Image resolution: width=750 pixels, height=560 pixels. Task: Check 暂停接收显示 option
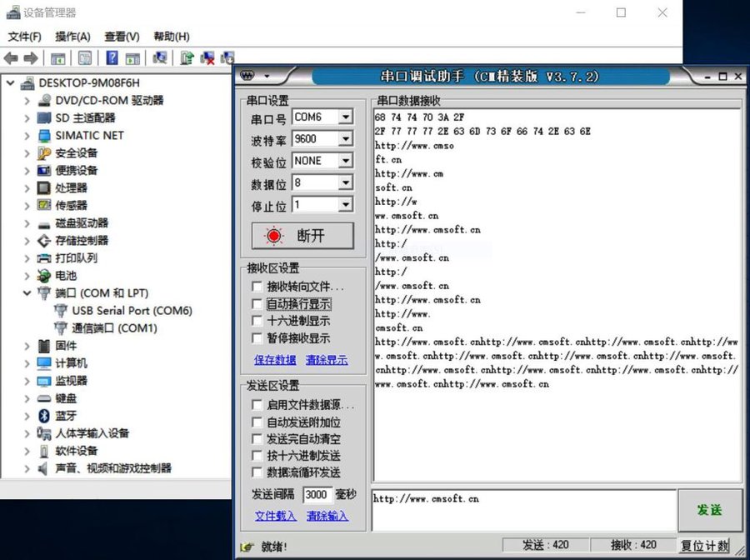[x=257, y=338]
